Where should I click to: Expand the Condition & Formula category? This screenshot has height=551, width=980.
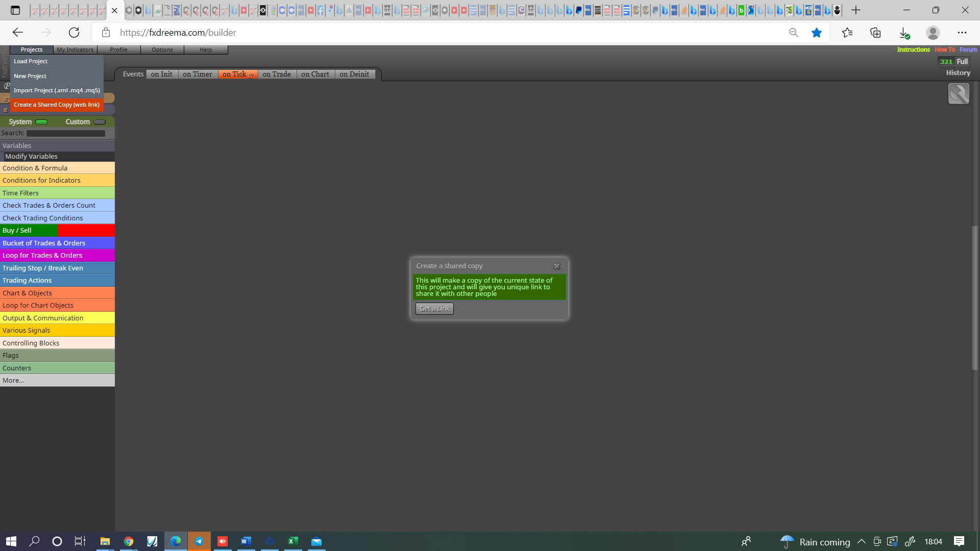point(57,168)
